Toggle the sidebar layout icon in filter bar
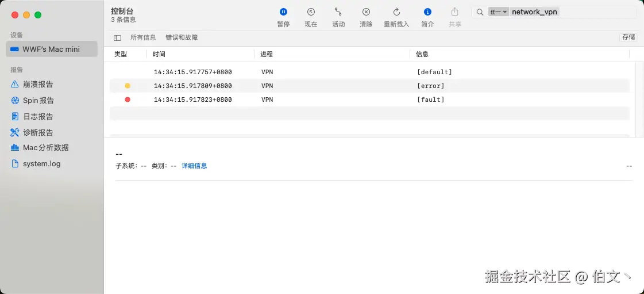Image resolution: width=644 pixels, height=294 pixels. [x=117, y=38]
